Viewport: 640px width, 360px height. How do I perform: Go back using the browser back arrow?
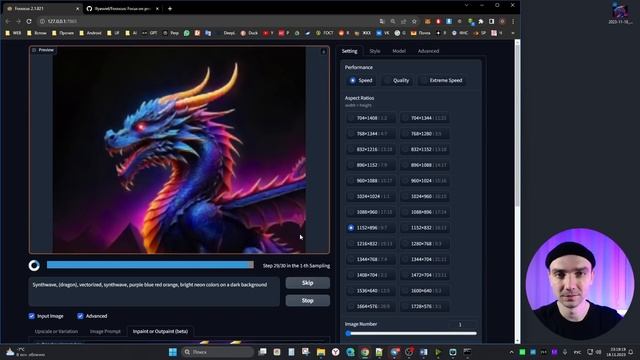click(8, 21)
